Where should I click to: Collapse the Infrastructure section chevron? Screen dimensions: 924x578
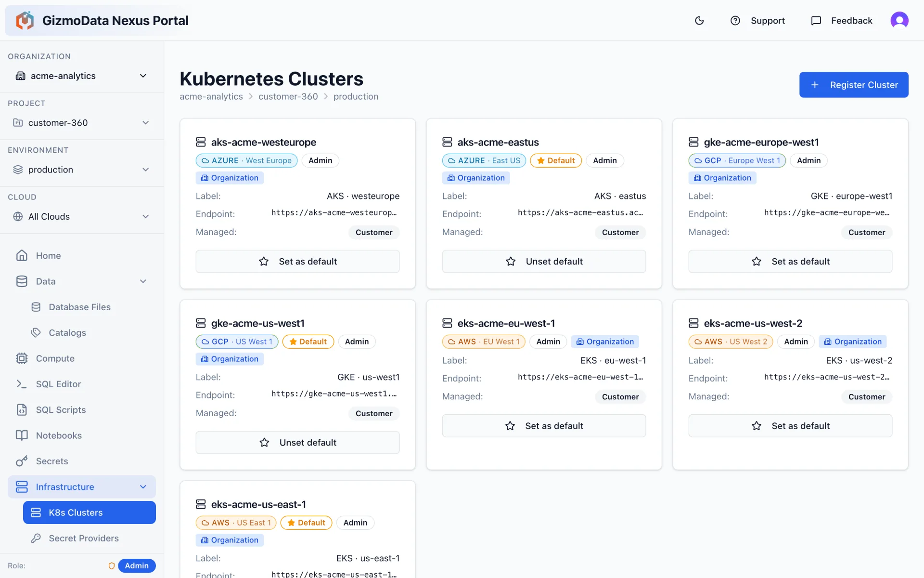[143, 487]
